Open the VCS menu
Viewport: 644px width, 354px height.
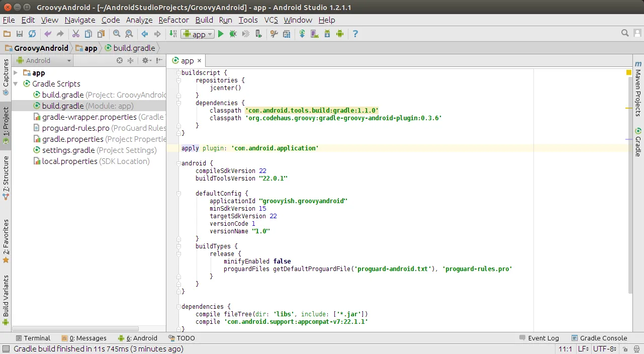tap(271, 20)
